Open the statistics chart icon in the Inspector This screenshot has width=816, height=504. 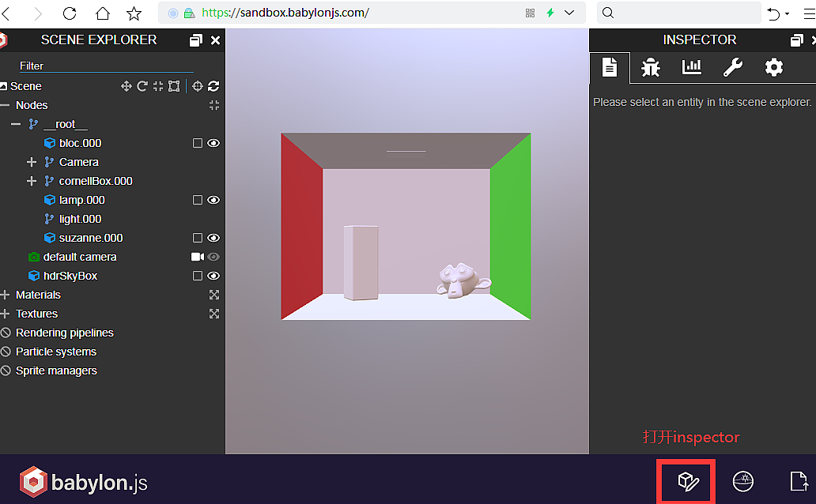pos(691,68)
